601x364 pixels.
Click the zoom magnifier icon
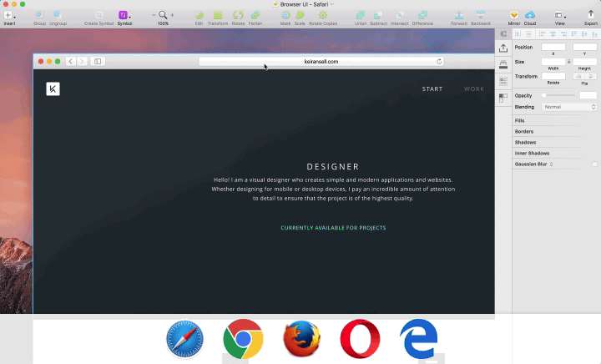(163, 15)
